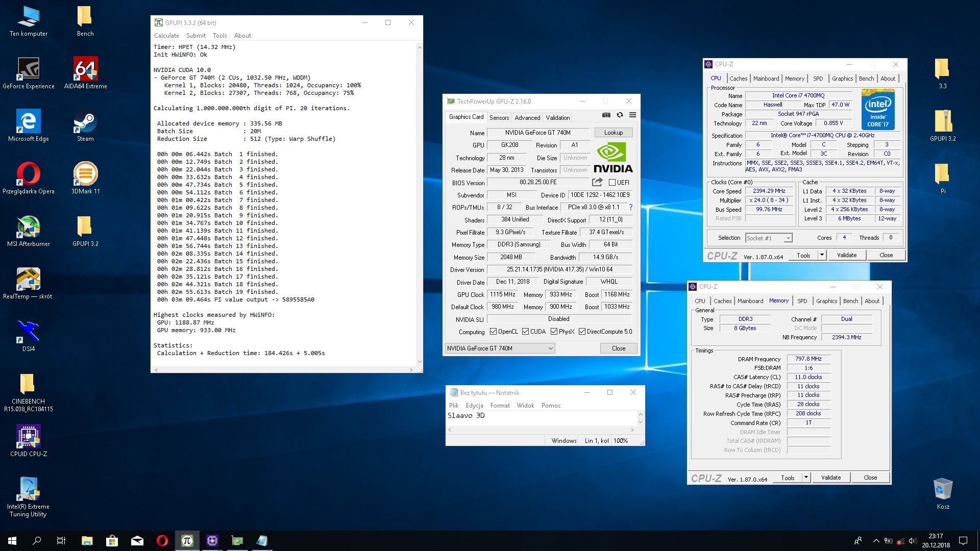The width and height of the screenshot is (980, 551).
Task: Switch to GPUPI in the taskbar
Action: click(x=187, y=541)
